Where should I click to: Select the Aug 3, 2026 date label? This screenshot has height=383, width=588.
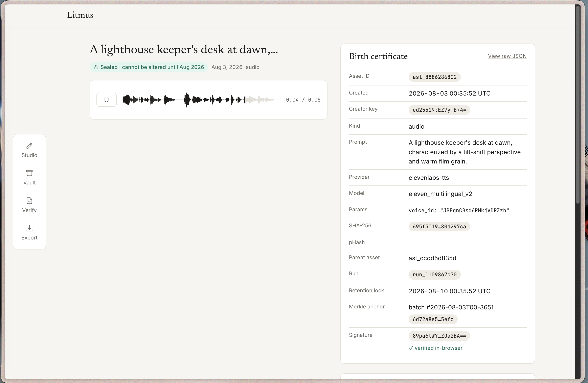click(x=227, y=67)
